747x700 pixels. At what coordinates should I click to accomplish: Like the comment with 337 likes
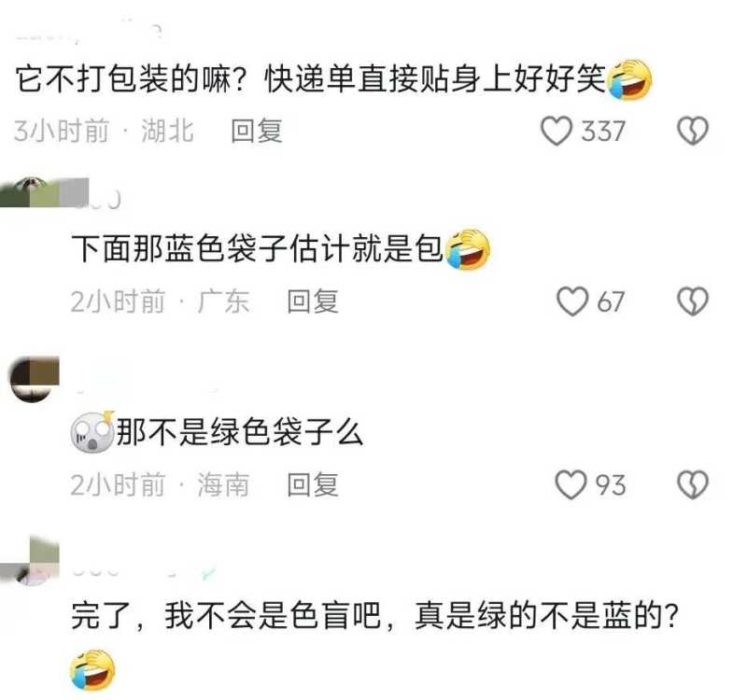pos(557,131)
